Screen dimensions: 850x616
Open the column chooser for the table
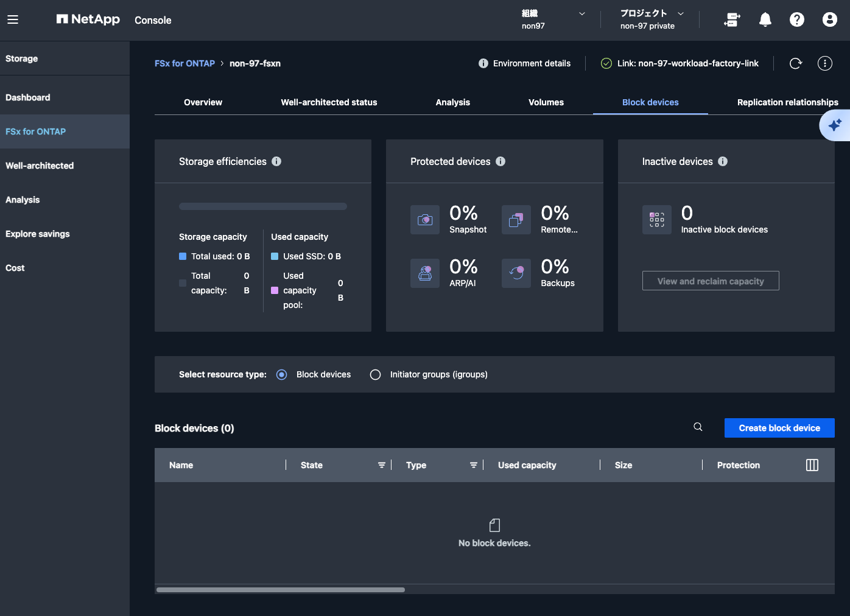[x=812, y=465]
